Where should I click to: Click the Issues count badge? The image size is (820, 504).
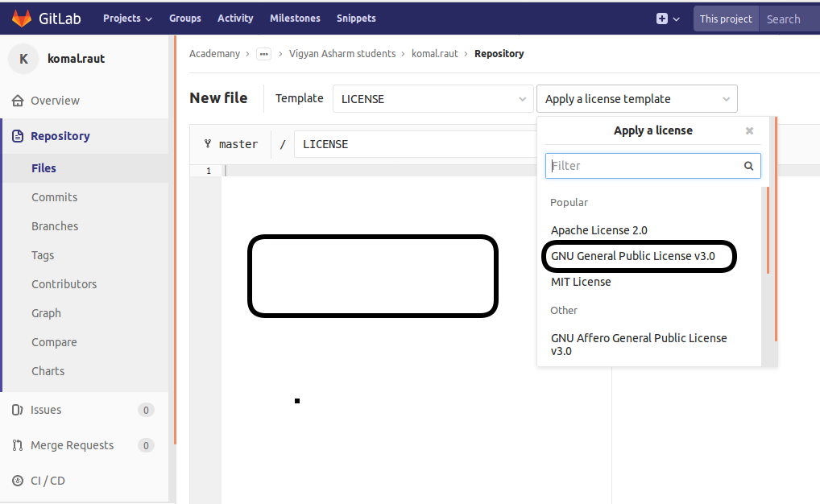146,411
